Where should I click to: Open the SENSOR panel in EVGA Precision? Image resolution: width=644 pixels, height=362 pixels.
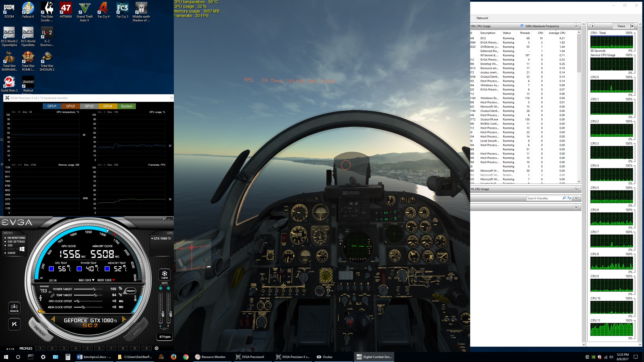click(x=14, y=308)
